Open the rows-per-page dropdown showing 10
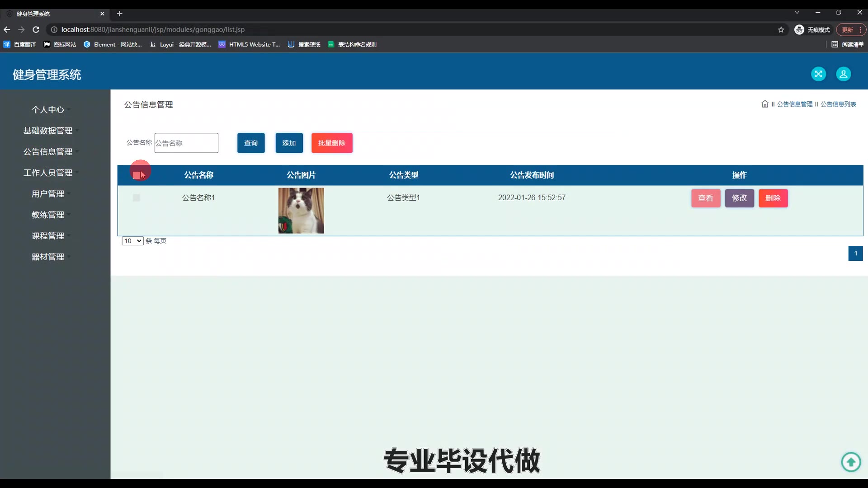The width and height of the screenshot is (868, 488). coord(132,241)
